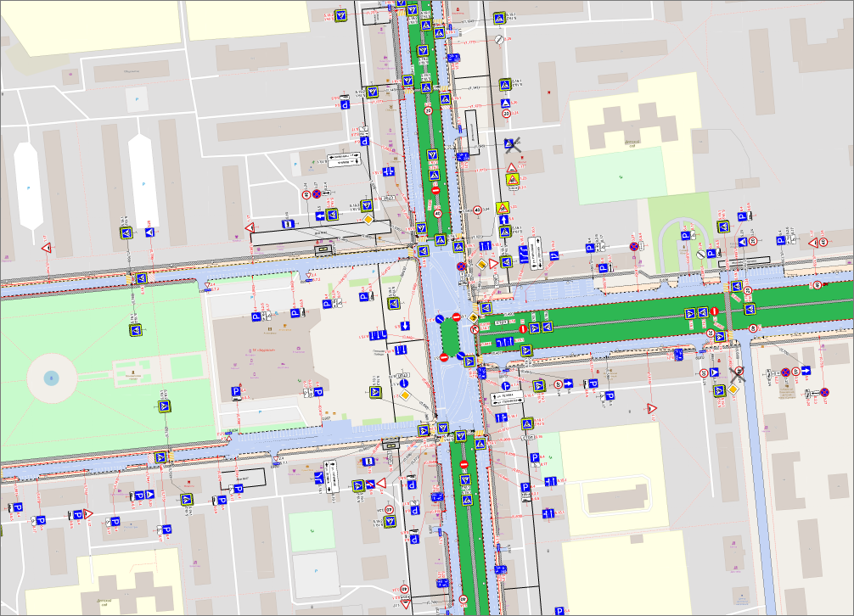Click the no-stopping sign beside the upper-left 40 limit

point(317,193)
